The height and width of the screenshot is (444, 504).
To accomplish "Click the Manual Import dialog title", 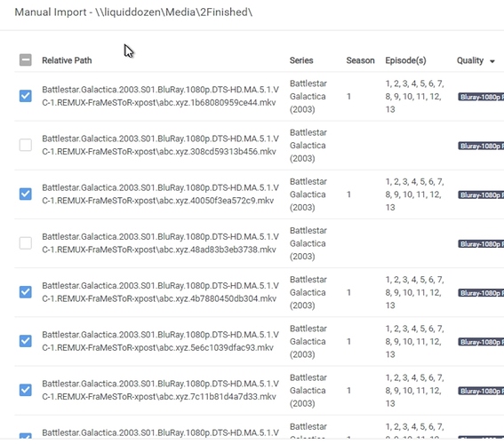I will click(x=133, y=12).
